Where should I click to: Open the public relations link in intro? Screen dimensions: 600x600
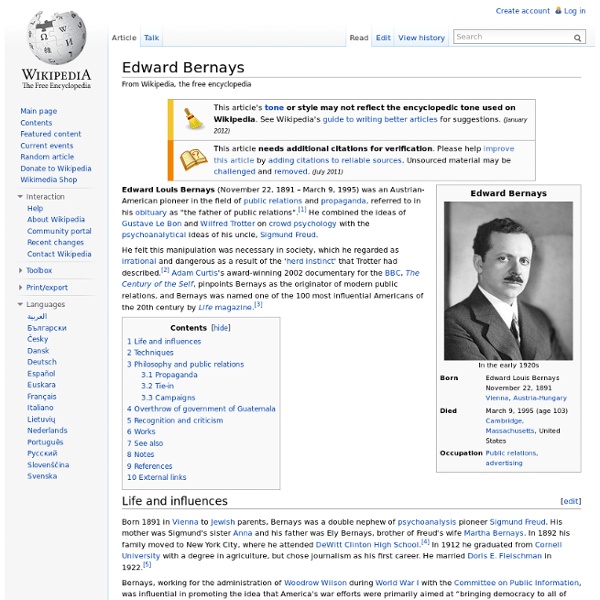[x=272, y=201]
